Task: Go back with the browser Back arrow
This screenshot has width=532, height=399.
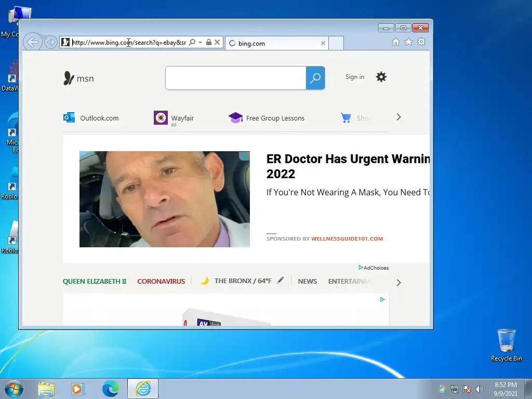Action: click(x=33, y=42)
